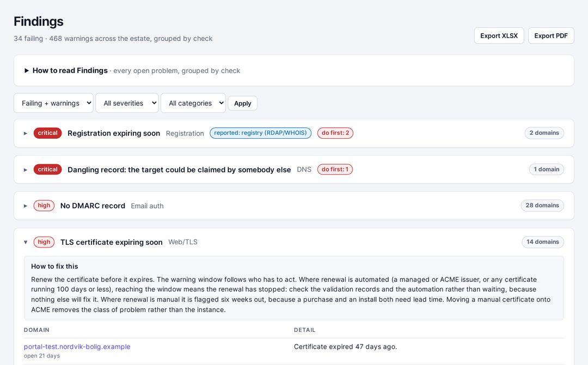
Task: Apply the selected filters
Action: (x=243, y=103)
